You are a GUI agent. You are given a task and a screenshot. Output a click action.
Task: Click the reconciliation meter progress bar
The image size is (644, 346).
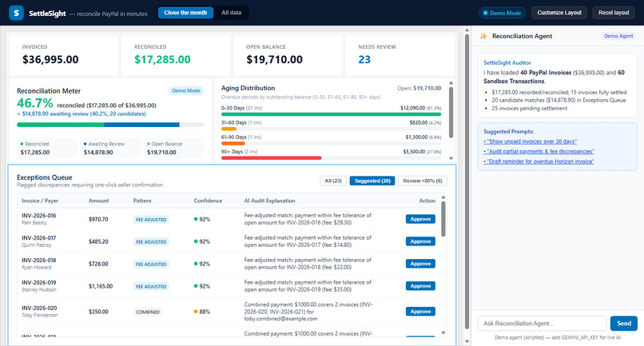[x=110, y=125]
